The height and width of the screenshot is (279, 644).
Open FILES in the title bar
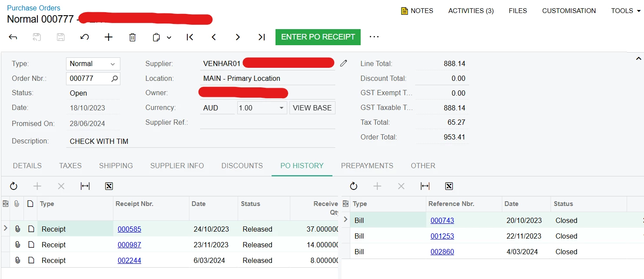[518, 11]
